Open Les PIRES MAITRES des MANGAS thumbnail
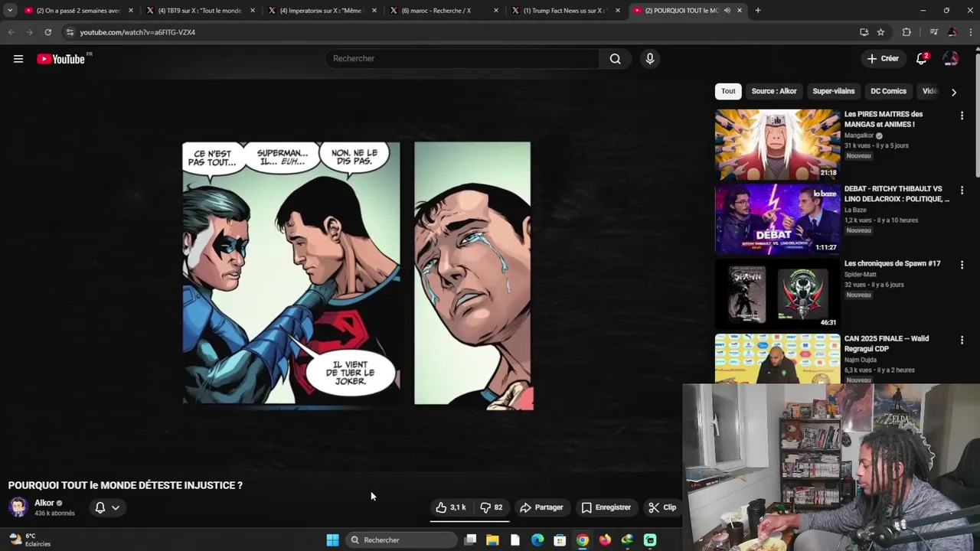This screenshot has height=551, width=980. pos(777,145)
